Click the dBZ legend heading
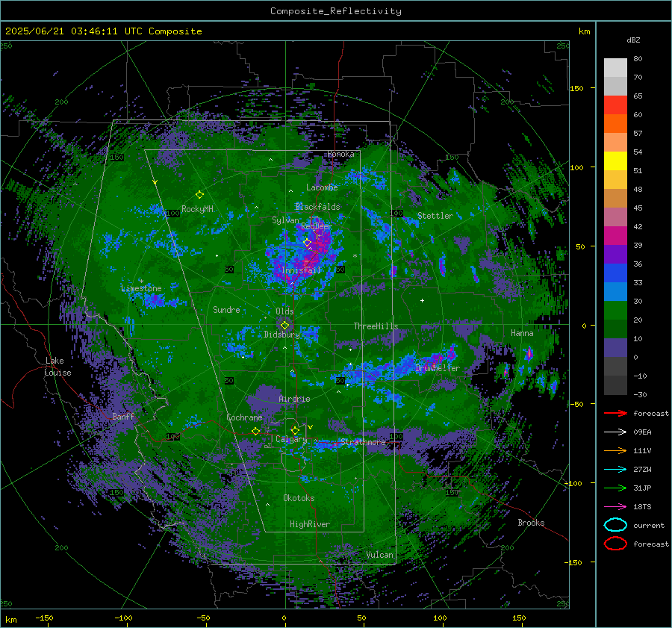This screenshot has width=672, height=628. (633, 40)
